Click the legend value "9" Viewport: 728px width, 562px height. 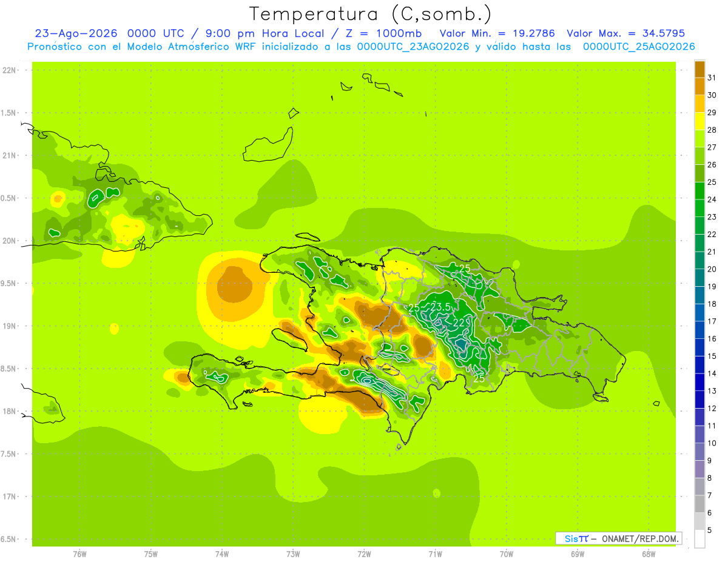710,461
